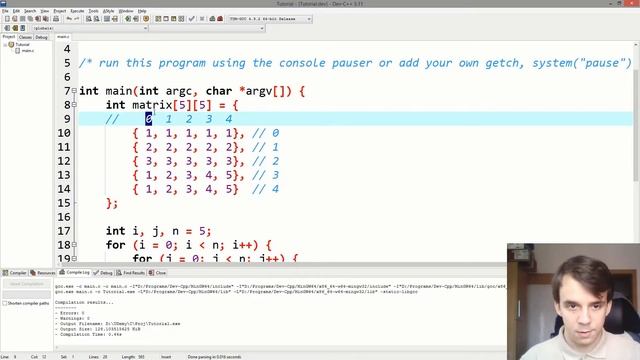The image size is (640, 360).
Task: Click the editor vertical scrollbar thumb
Action: (636, 124)
